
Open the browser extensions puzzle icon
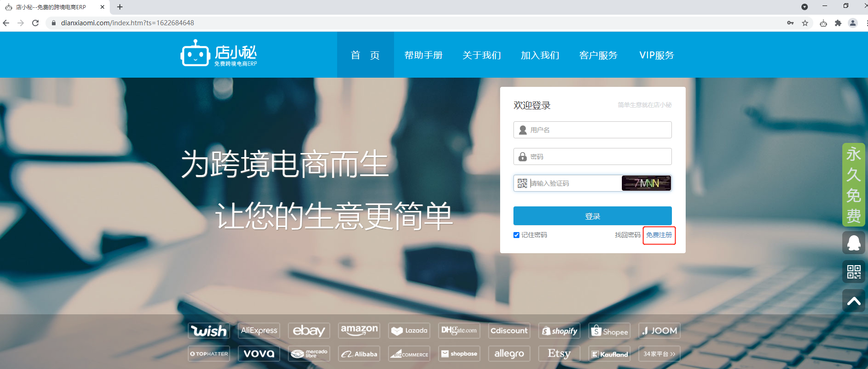click(838, 23)
